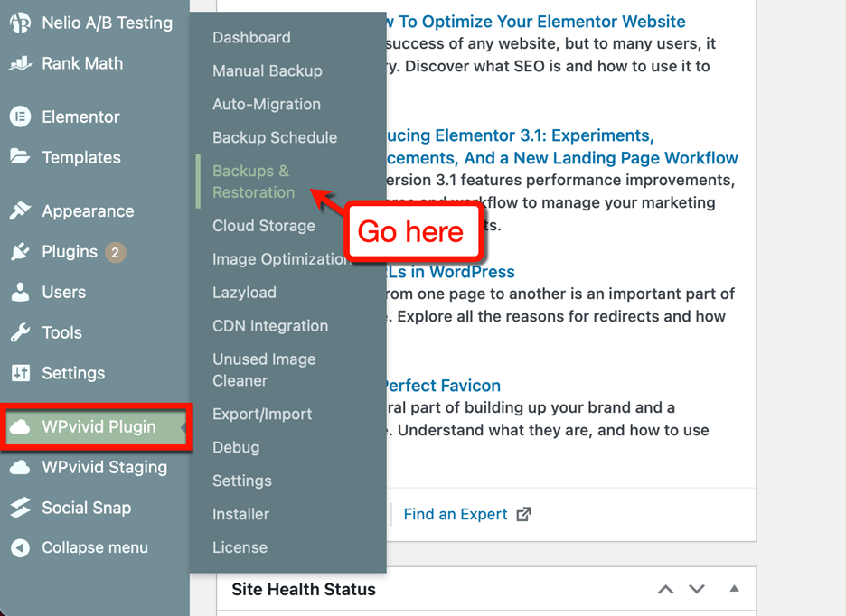Open WPvivid Settings submenu item
Screen dimensions: 846x616
(x=242, y=481)
